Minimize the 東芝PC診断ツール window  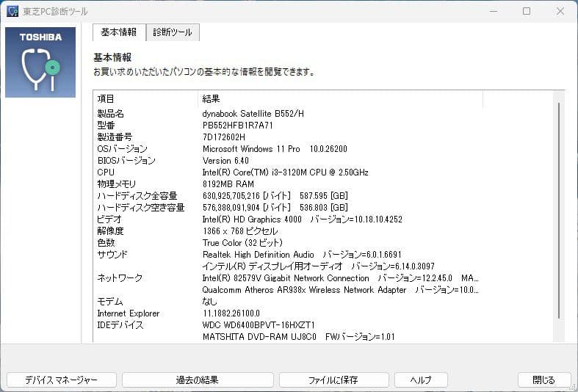(x=494, y=11)
